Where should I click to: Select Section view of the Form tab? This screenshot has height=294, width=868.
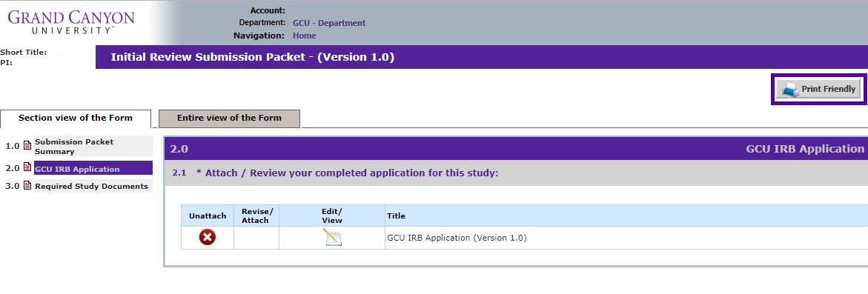(x=76, y=118)
